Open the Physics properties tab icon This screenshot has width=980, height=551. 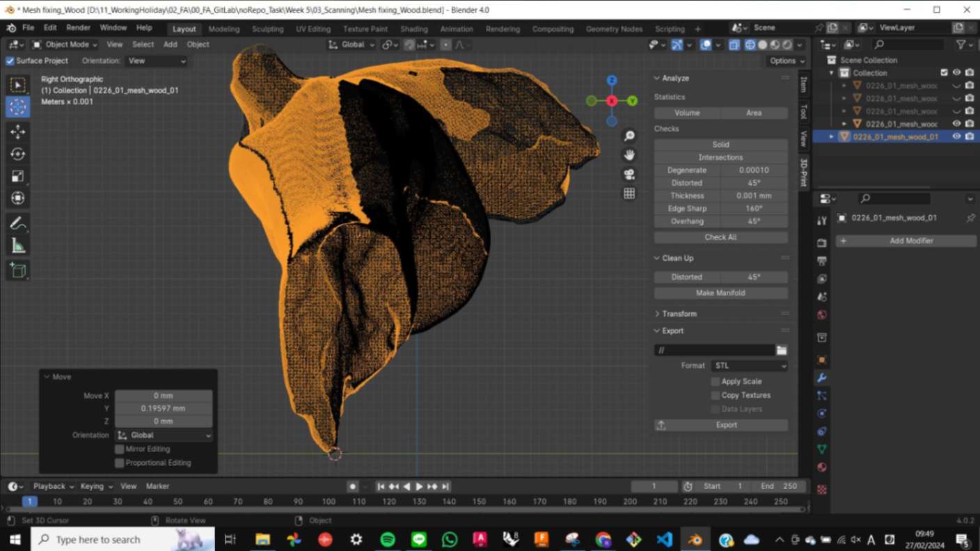(822, 413)
